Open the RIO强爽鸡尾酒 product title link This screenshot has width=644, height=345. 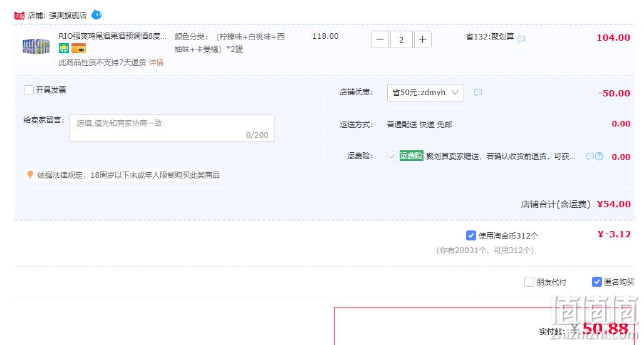point(113,36)
